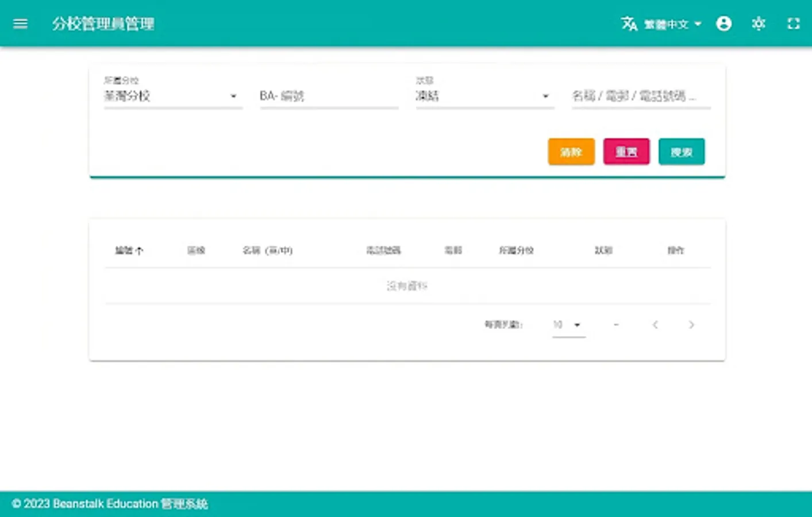
Task: Click the 電郵 column header
Action: tap(453, 250)
